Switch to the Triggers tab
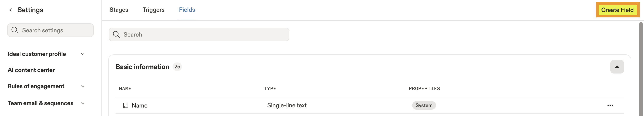Image resolution: width=644 pixels, height=116 pixels. (153, 10)
